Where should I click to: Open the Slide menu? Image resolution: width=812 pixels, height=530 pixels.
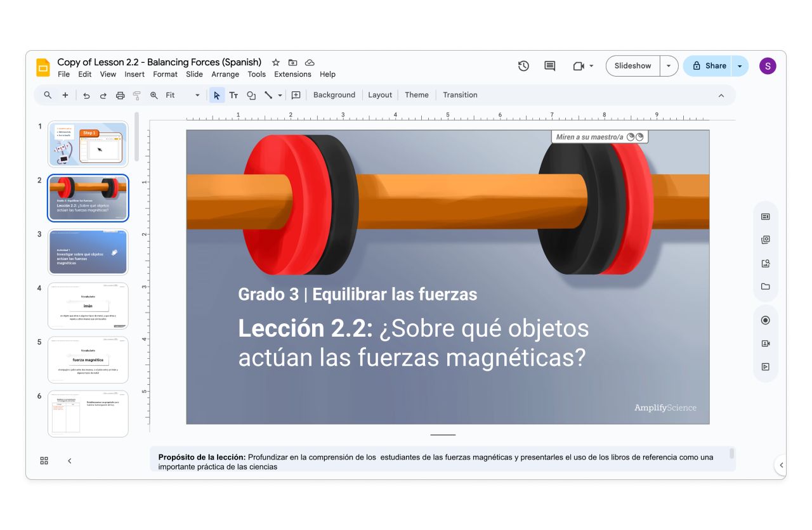[194, 74]
